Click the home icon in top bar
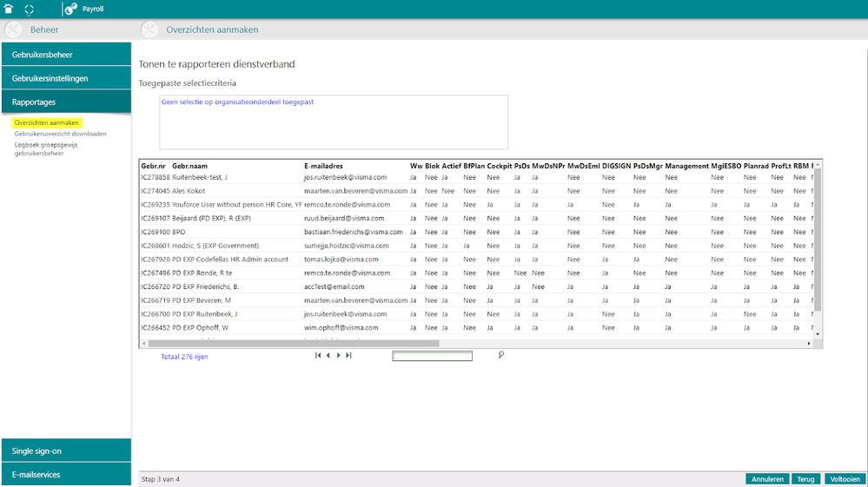This screenshot has width=868, height=487. tap(9, 9)
